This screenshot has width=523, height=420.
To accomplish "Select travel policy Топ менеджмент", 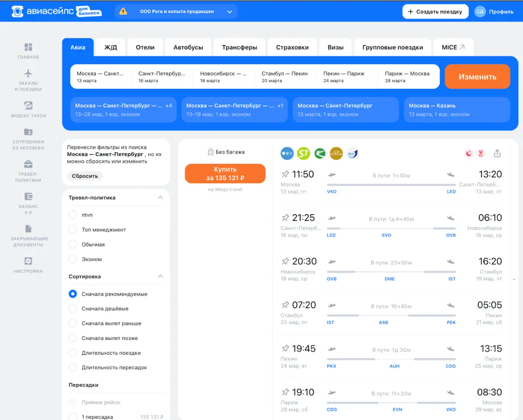I will click(x=72, y=230).
